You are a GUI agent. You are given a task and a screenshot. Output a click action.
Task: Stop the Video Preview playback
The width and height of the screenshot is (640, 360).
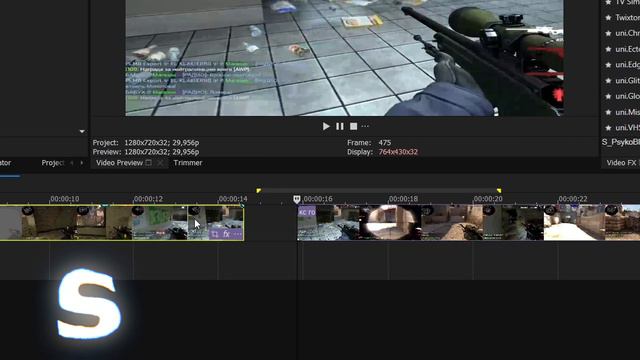pyautogui.click(x=353, y=127)
